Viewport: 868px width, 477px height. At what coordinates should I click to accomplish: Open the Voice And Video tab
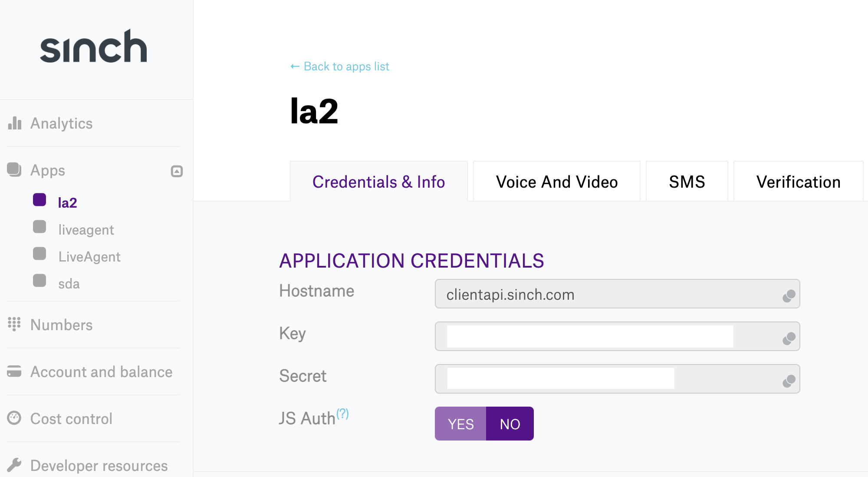tap(556, 182)
